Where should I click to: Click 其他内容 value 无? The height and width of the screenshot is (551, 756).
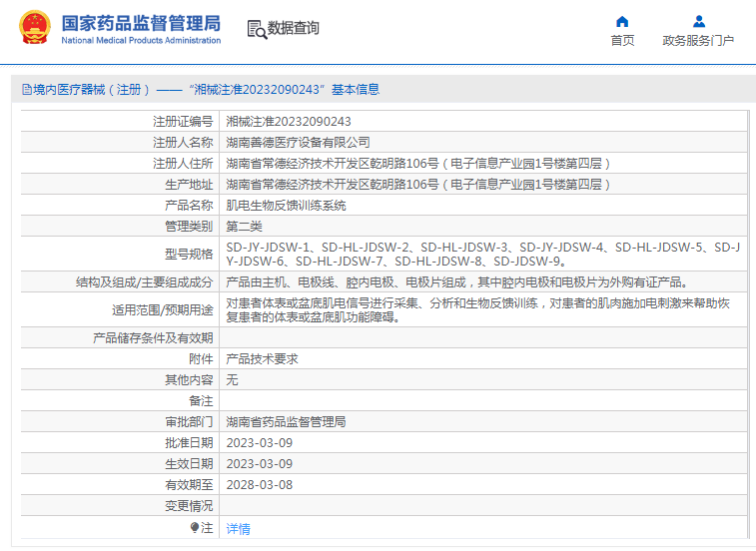click(232, 380)
